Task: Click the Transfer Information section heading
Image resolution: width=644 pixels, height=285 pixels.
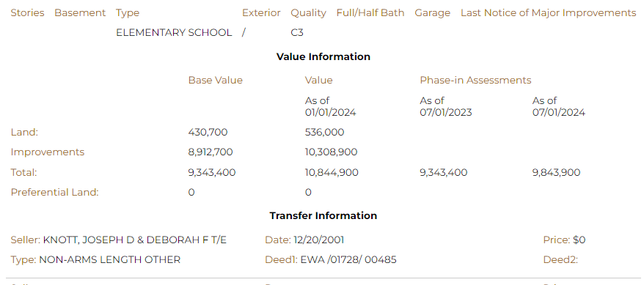Action: point(323,215)
